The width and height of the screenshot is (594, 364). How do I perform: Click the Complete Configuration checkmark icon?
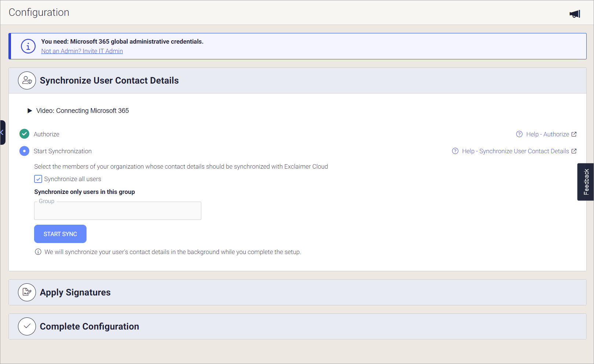(27, 326)
